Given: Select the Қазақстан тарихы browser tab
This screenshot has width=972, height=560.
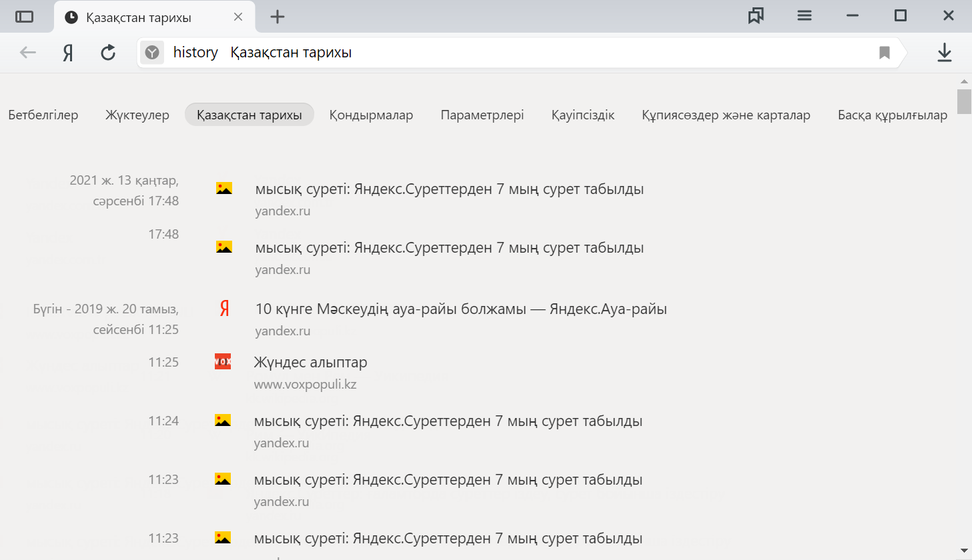Looking at the screenshot, I should (154, 17).
